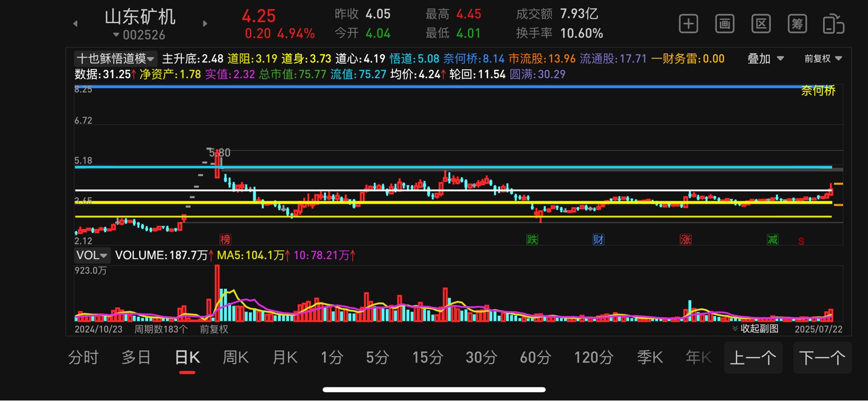
Task: Open the 叠加 overlay dropdown
Action: click(x=765, y=59)
